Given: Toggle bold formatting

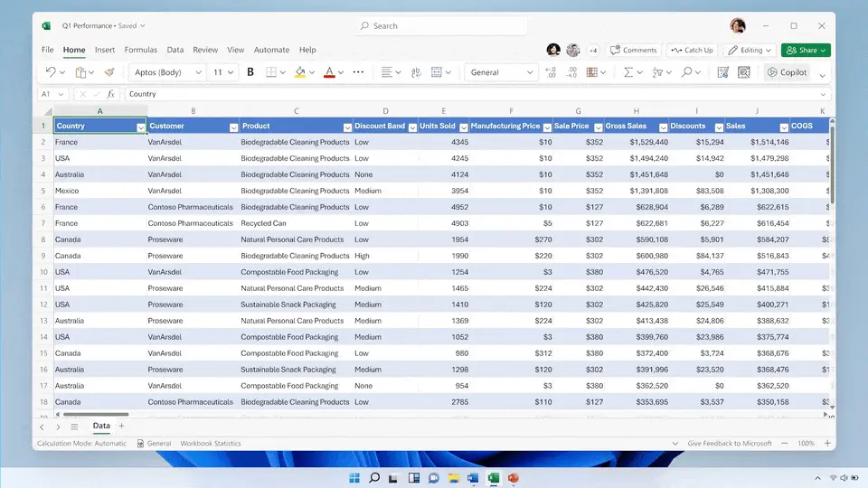Looking at the screenshot, I should point(250,72).
